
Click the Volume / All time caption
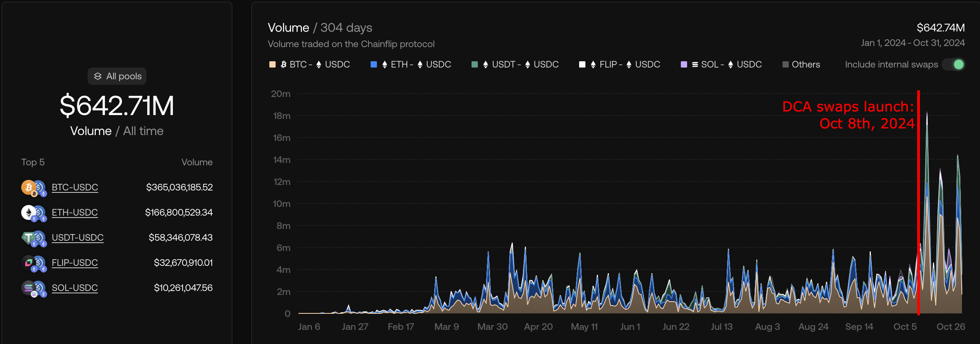pos(117,131)
